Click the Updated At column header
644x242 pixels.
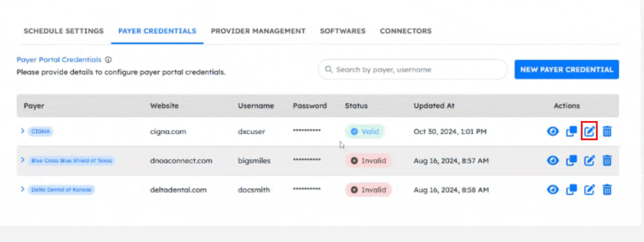click(x=434, y=106)
